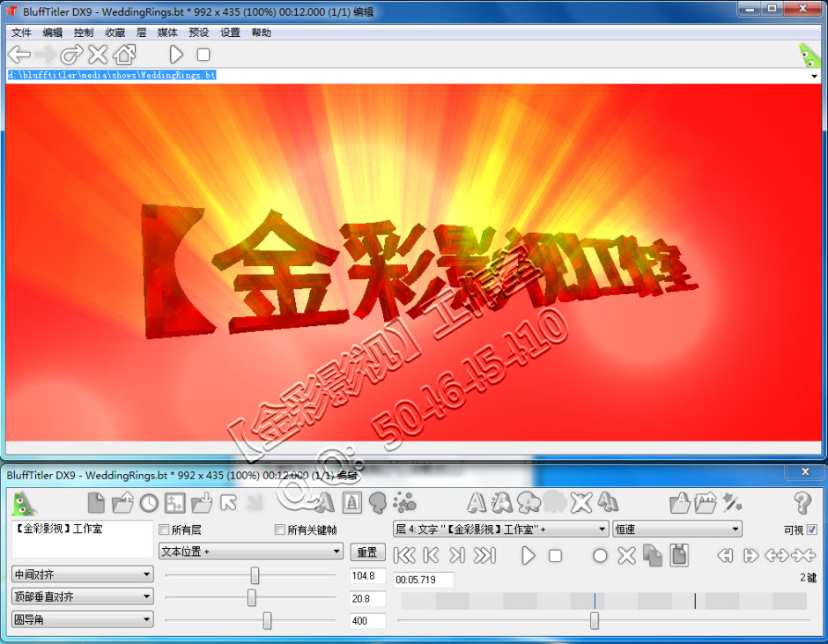The width and height of the screenshot is (828, 644).
Task: Toggle the 所有关键帧 checkbox
Action: (x=280, y=530)
